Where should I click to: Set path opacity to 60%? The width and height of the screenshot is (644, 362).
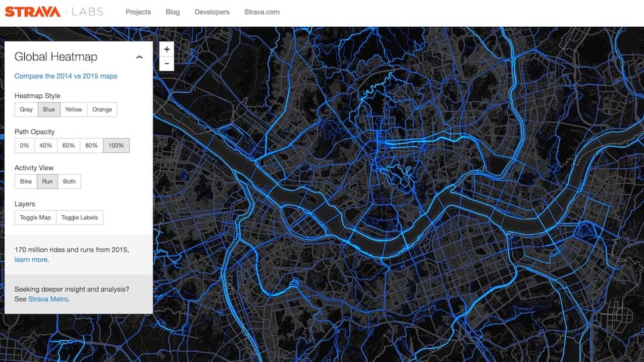[x=68, y=145]
